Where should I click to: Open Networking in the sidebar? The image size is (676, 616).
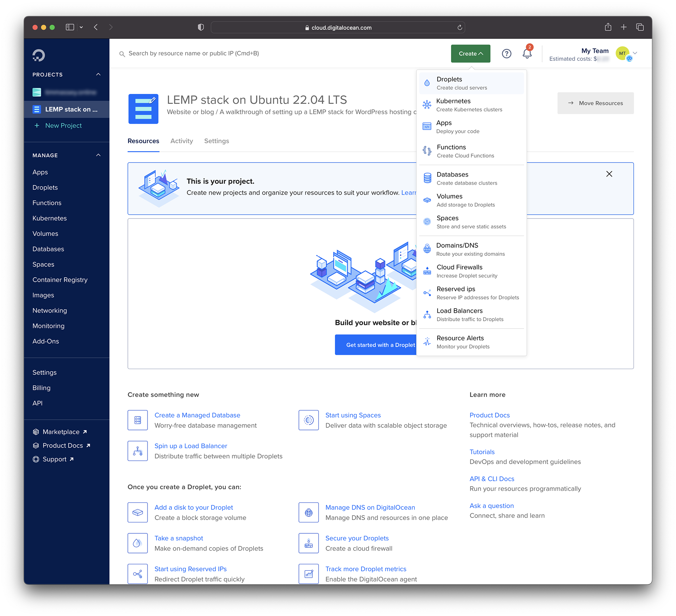[50, 311]
